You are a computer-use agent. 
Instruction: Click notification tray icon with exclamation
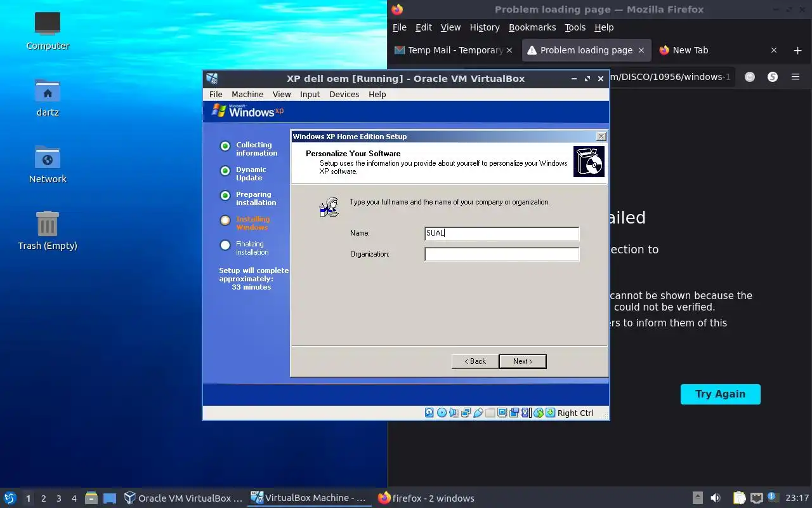[773, 497]
